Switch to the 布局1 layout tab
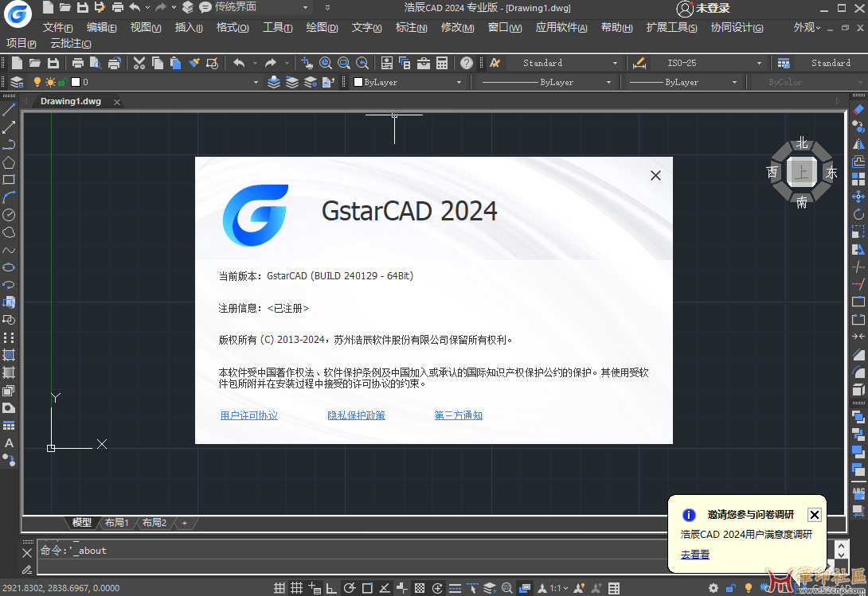868x596 pixels. pos(117,523)
